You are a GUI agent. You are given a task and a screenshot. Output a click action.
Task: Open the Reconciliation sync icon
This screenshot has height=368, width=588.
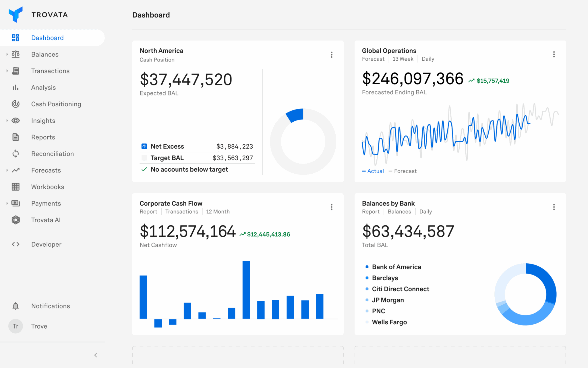tap(16, 154)
